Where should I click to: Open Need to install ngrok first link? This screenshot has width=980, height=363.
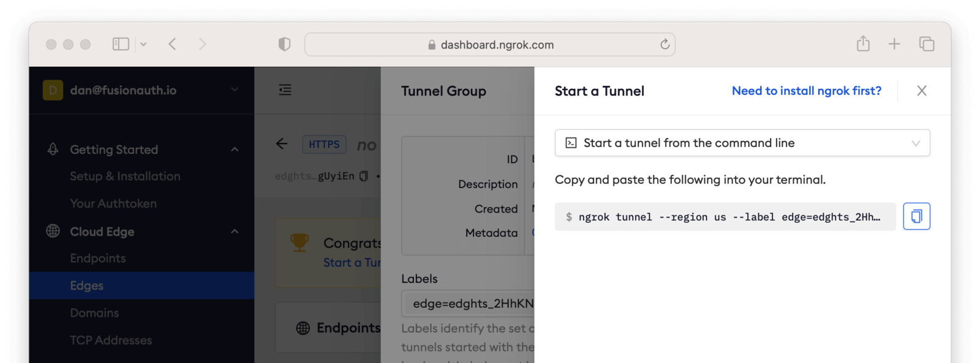pos(807,91)
